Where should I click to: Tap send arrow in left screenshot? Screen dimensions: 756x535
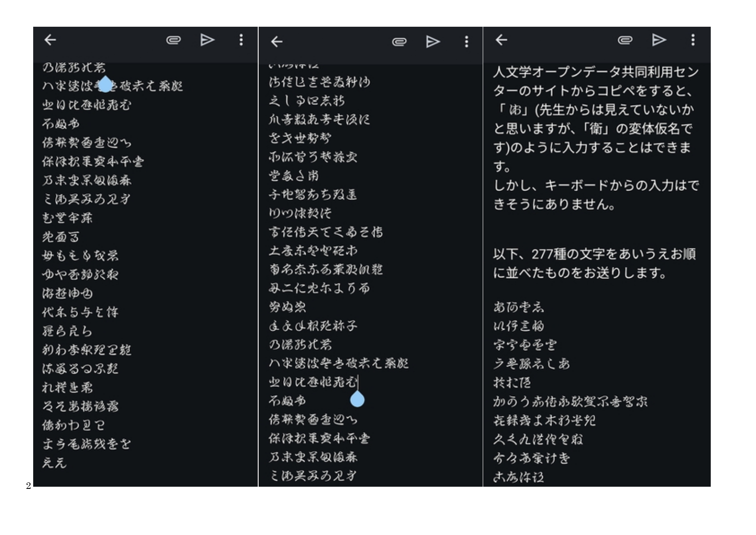(x=207, y=40)
